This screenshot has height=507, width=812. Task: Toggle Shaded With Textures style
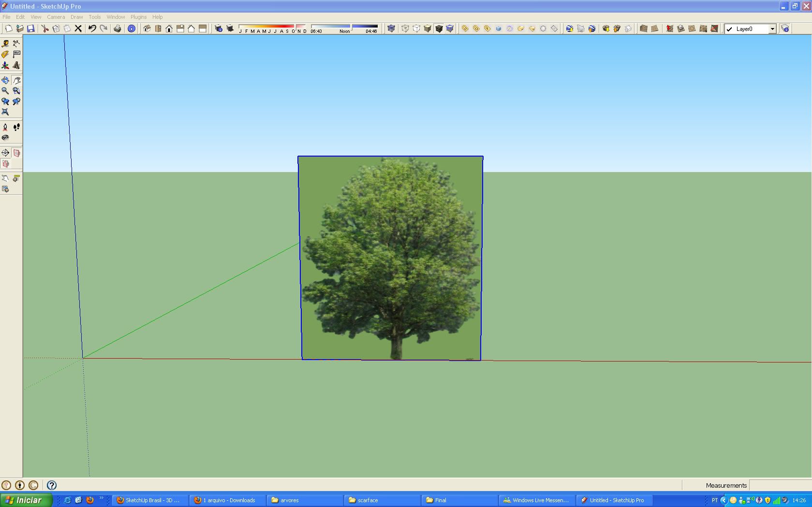tap(439, 29)
